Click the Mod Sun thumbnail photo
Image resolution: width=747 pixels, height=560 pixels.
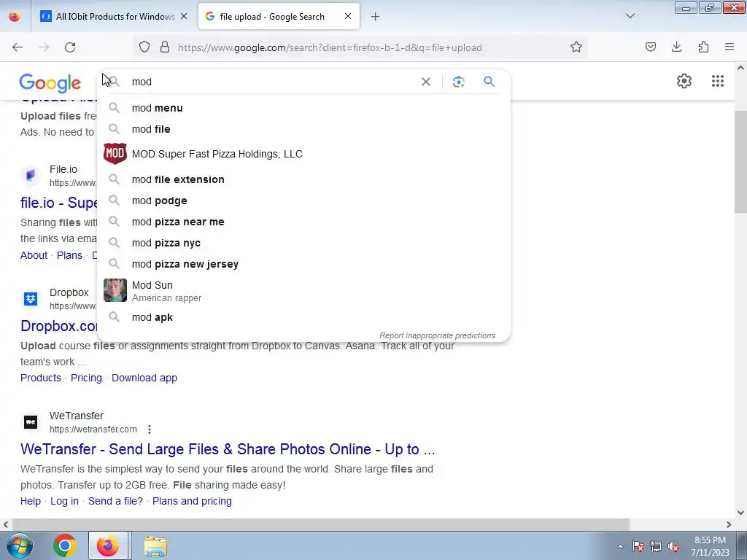[x=115, y=290]
